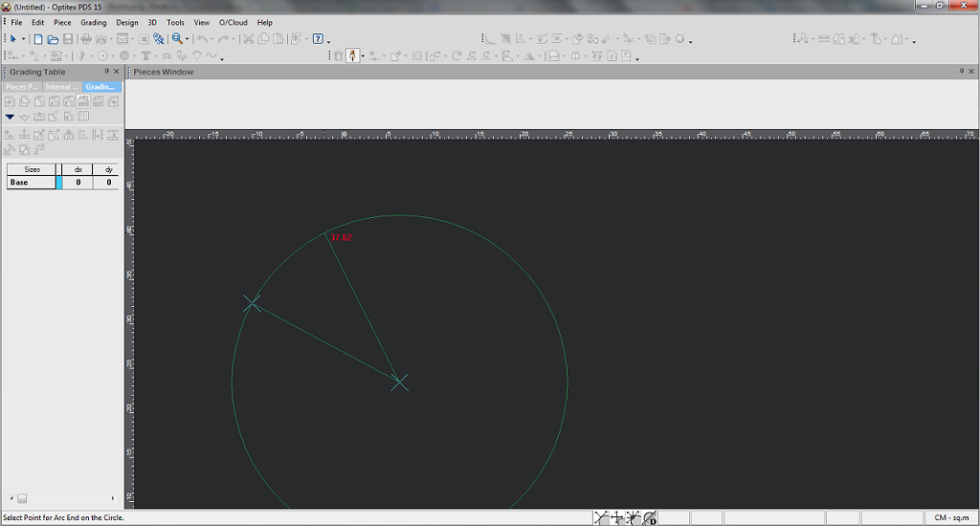Click the dart tool icon
This screenshot has height=526, width=980.
[x=80, y=55]
